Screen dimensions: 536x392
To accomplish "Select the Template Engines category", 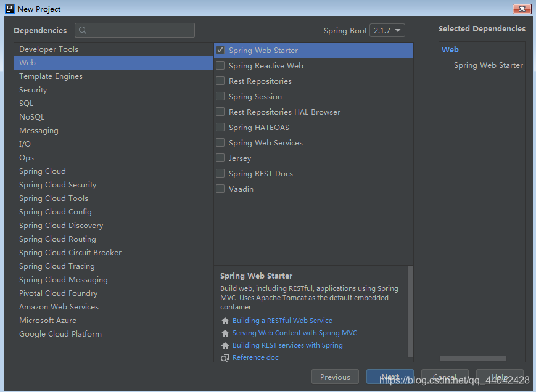I will click(x=113, y=76).
